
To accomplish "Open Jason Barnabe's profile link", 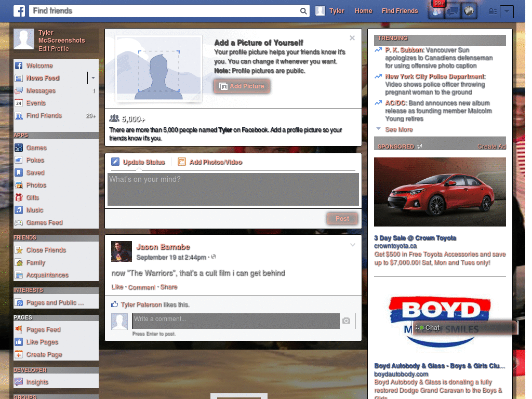I will coord(163,247).
